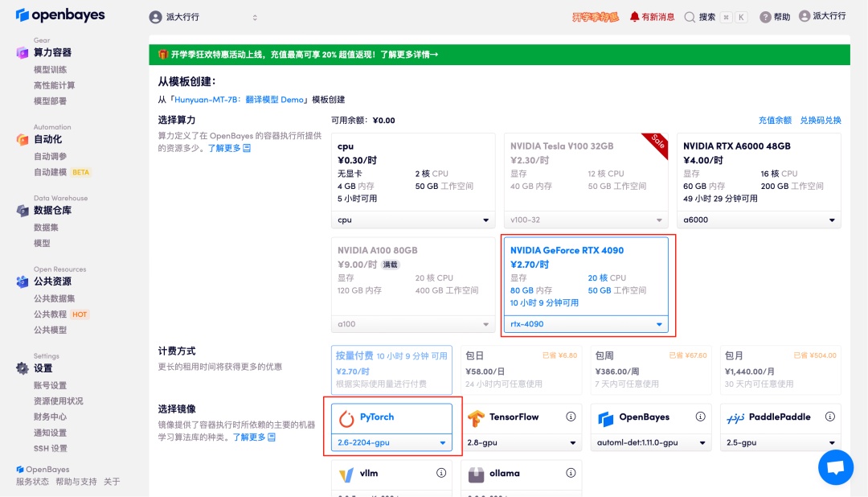Click the 兑换码兑换 redeem code link
The image size is (868, 497).
[x=820, y=121]
